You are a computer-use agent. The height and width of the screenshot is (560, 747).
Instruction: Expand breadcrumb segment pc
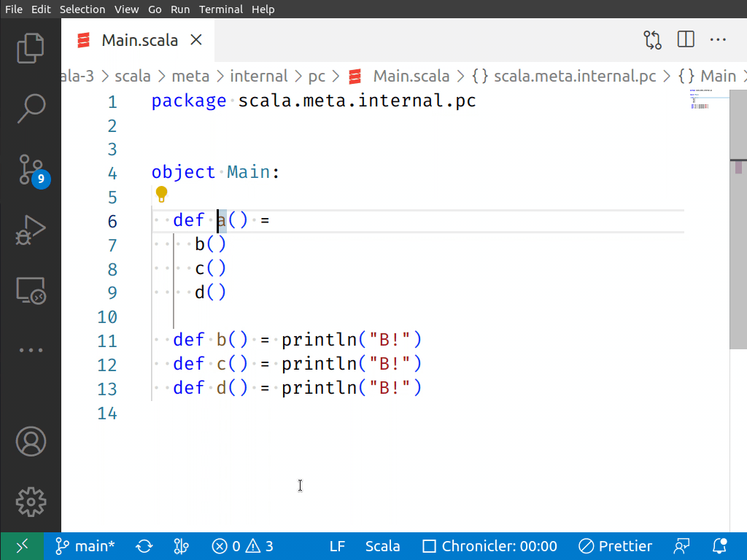coord(317,76)
